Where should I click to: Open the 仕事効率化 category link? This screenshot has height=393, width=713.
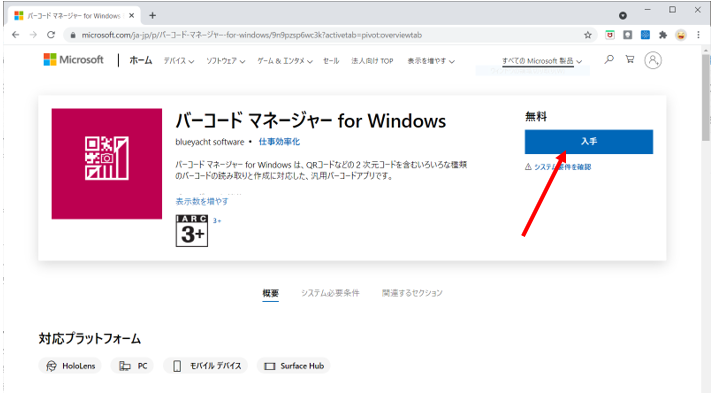279,142
